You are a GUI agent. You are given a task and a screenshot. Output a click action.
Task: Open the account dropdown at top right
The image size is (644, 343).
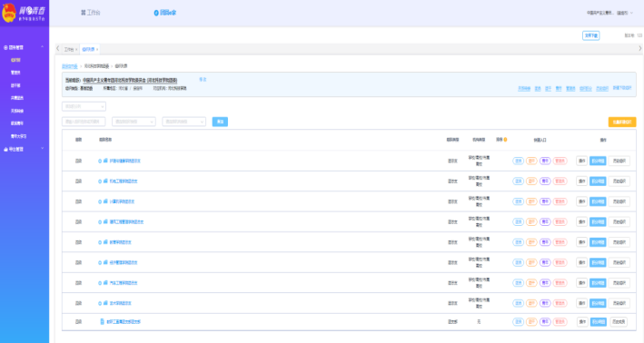(609, 13)
